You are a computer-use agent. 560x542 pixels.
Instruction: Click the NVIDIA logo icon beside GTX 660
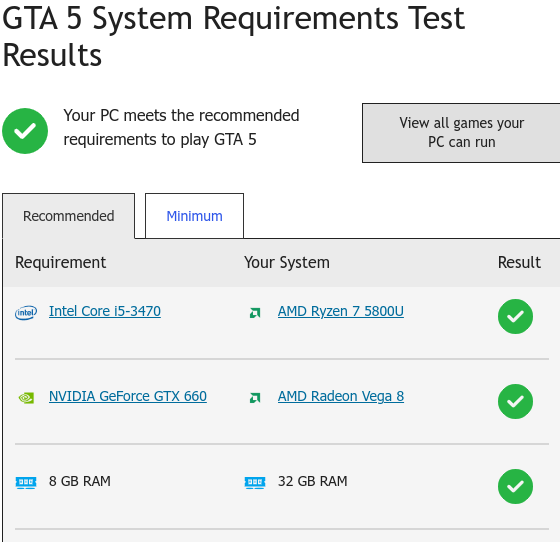click(26, 398)
